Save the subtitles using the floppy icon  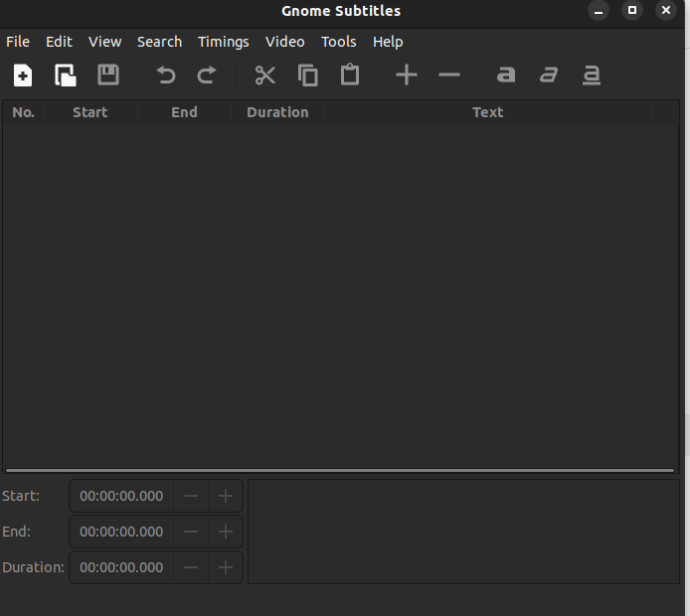pos(108,75)
